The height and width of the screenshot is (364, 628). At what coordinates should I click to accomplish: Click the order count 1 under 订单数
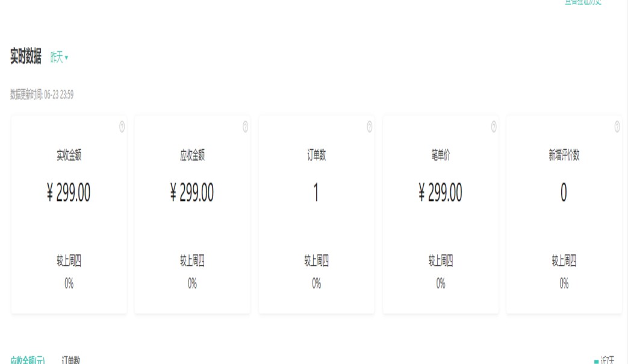pyautogui.click(x=316, y=193)
